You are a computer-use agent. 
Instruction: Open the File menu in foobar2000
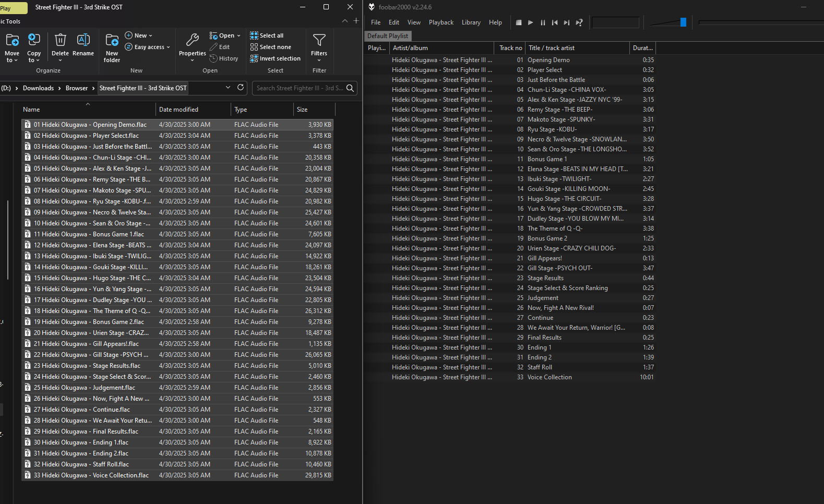376,22
